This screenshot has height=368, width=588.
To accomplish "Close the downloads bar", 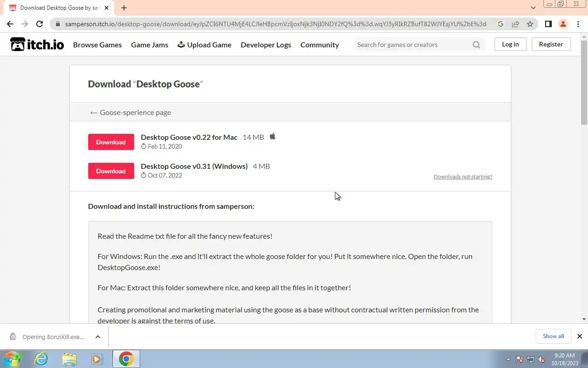I will (x=579, y=336).
